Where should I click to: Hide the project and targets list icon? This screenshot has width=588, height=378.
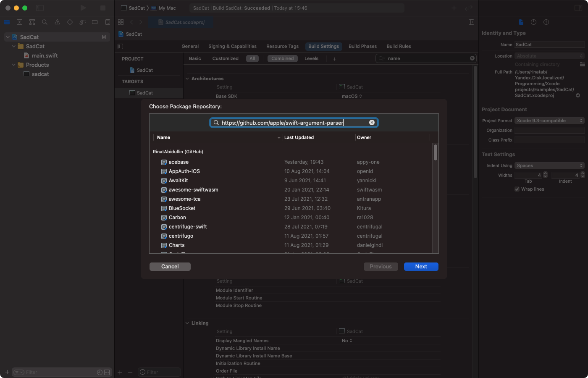coord(121,47)
